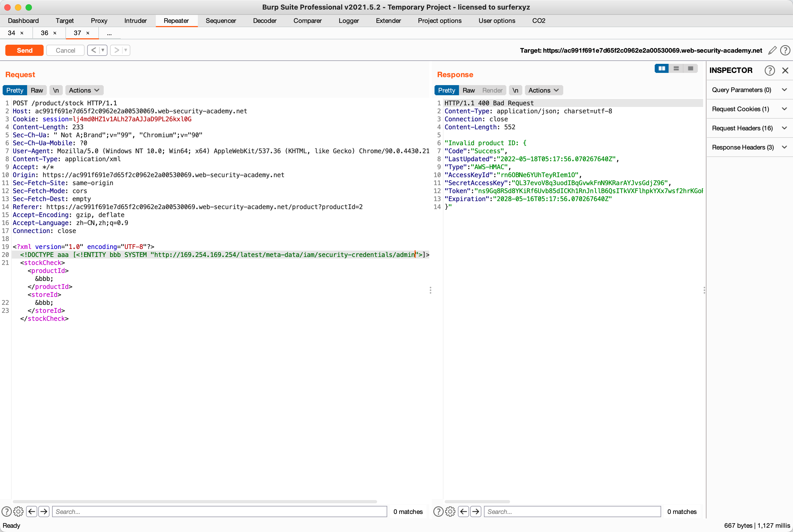
Task: Open response search help icon
Action: pos(438,512)
